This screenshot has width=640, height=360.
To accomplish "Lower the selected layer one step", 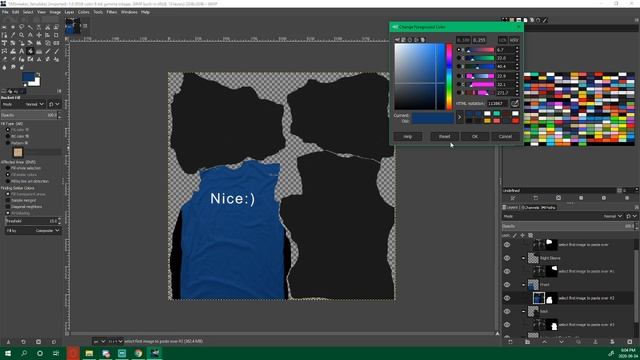I will point(561,342).
